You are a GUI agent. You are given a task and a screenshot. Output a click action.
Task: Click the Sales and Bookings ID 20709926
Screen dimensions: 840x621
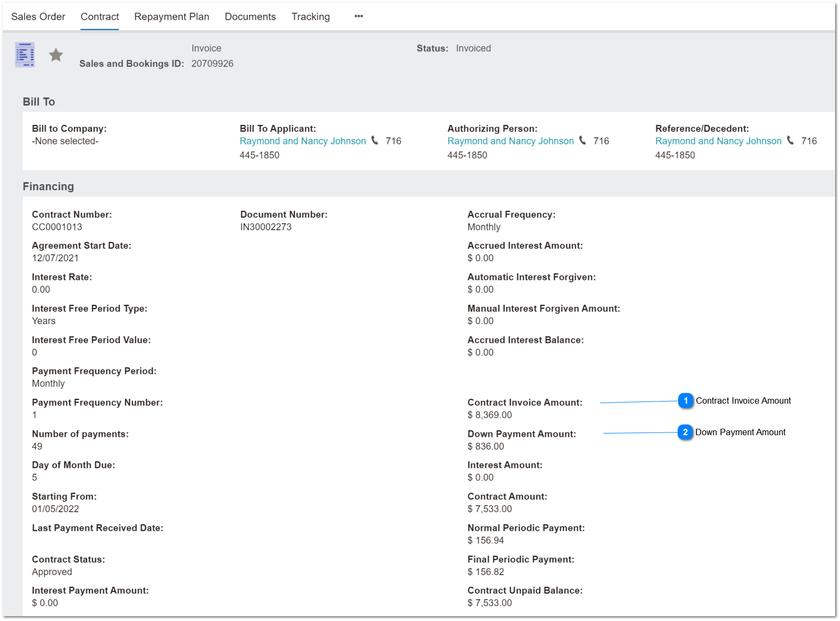coord(213,64)
